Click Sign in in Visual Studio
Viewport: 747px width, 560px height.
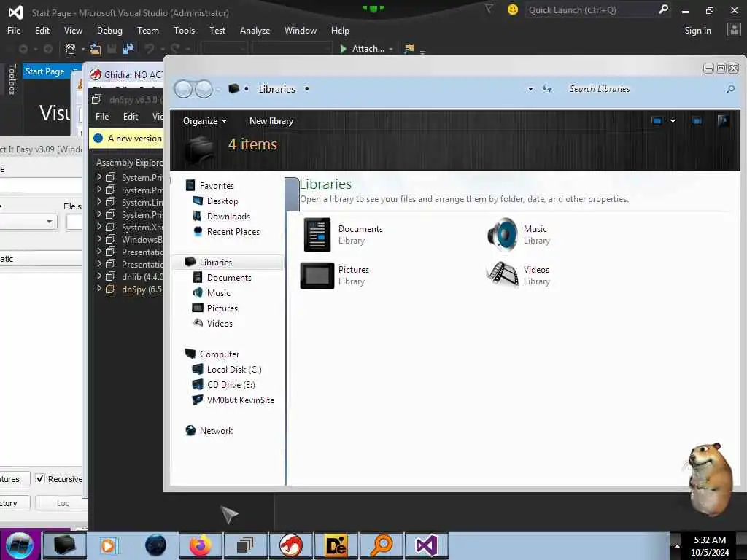(x=697, y=31)
